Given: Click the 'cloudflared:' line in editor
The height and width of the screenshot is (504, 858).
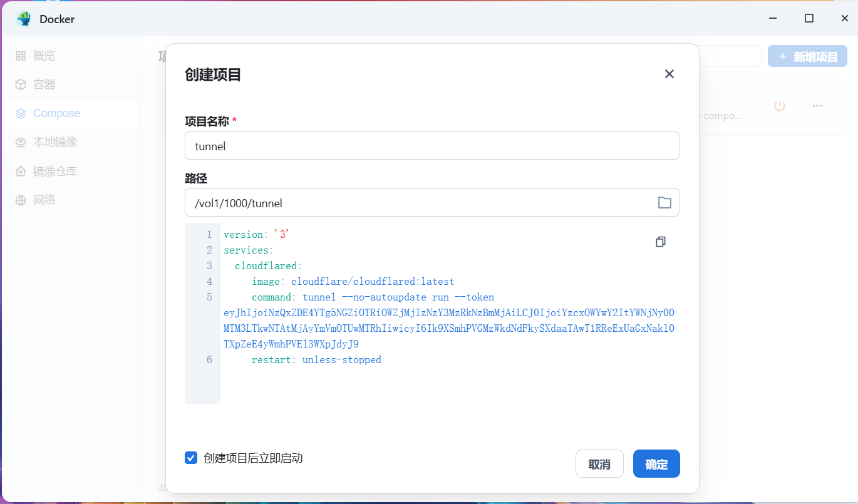Looking at the screenshot, I should 268,266.
